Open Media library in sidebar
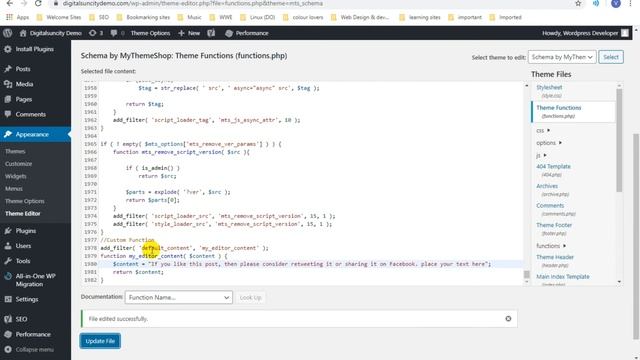This screenshot has width=640, height=360. [24, 84]
